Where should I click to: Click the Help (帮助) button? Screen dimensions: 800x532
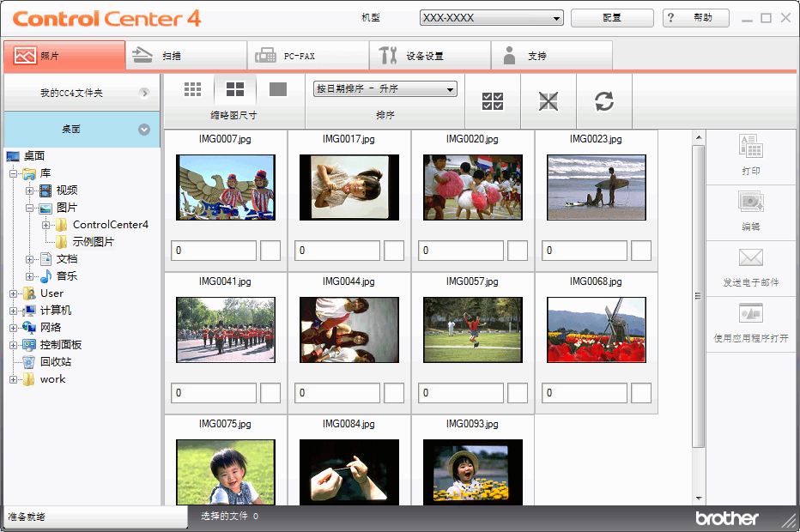(695, 18)
